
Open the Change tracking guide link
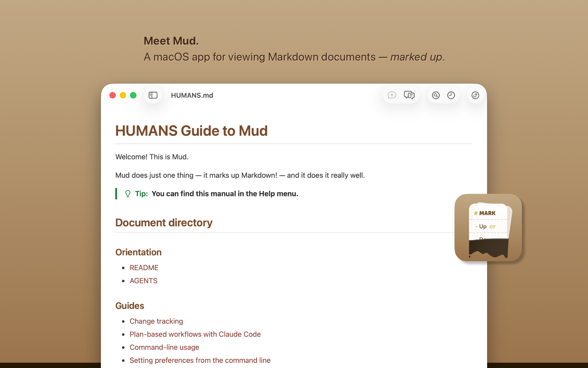(156, 321)
